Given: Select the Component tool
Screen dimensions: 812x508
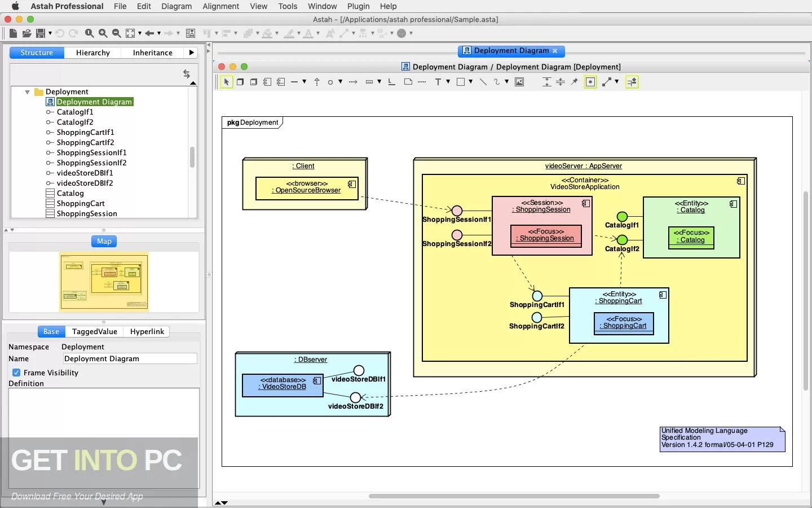Looking at the screenshot, I should pyautogui.click(x=267, y=82).
